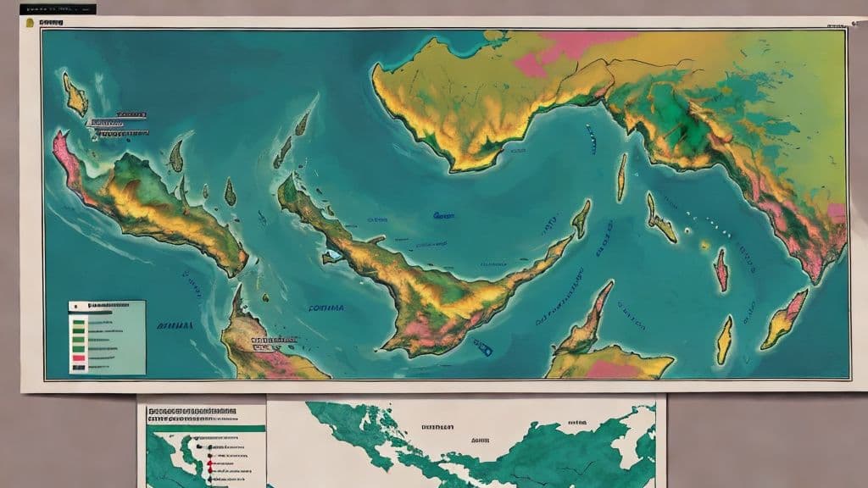Select the small yellow island in the top-left

pyautogui.click(x=75, y=95)
